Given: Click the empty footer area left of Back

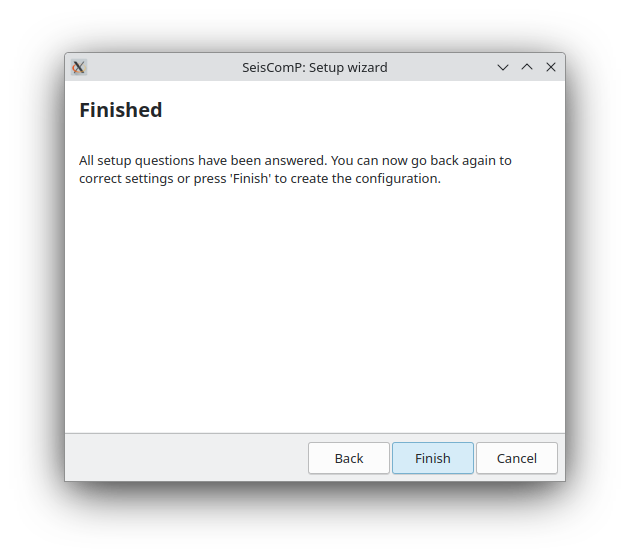Looking at the screenshot, I should coord(187,458).
